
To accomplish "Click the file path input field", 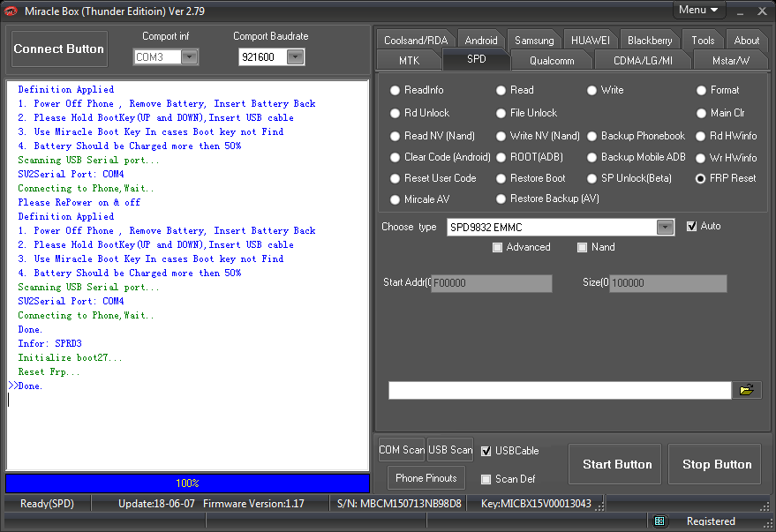I will click(560, 390).
